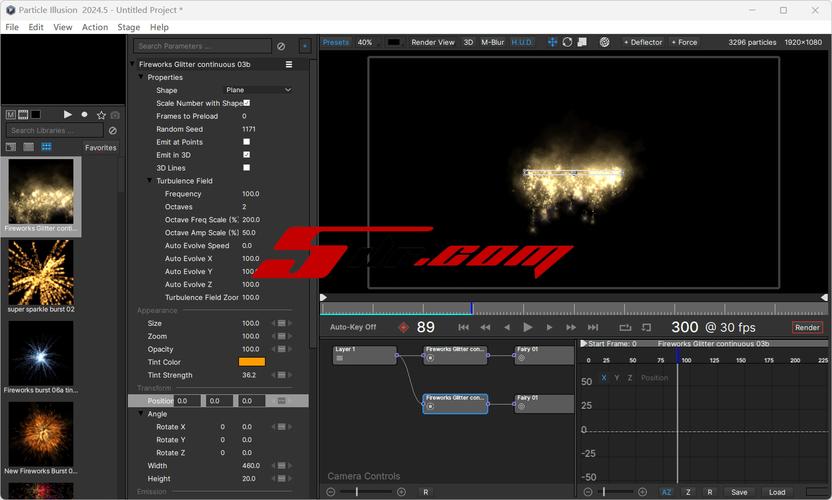Screen dimensions: 832x500
Task: Click the move stage icon in viewport toolbar
Action: 552,42
